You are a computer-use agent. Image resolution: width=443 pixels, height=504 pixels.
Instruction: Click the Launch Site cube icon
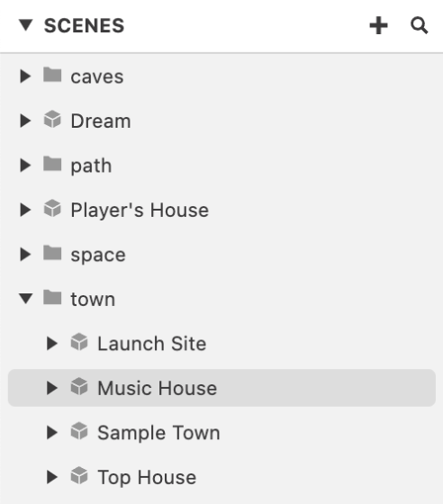point(79,342)
